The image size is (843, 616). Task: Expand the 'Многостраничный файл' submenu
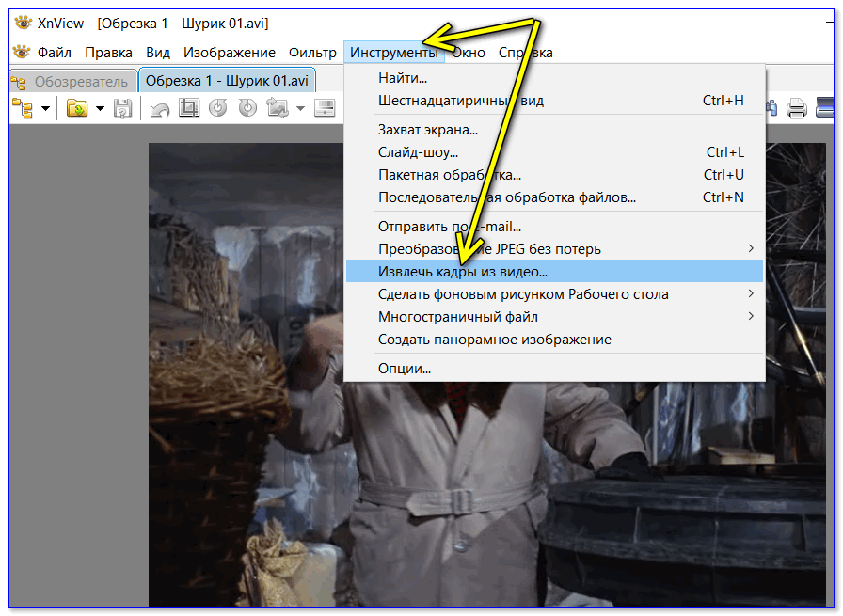(751, 317)
